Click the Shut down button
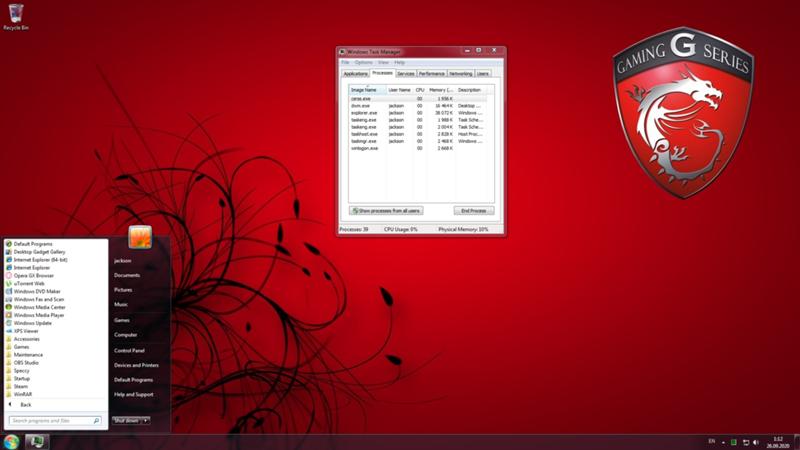800x450 pixels. point(127,420)
